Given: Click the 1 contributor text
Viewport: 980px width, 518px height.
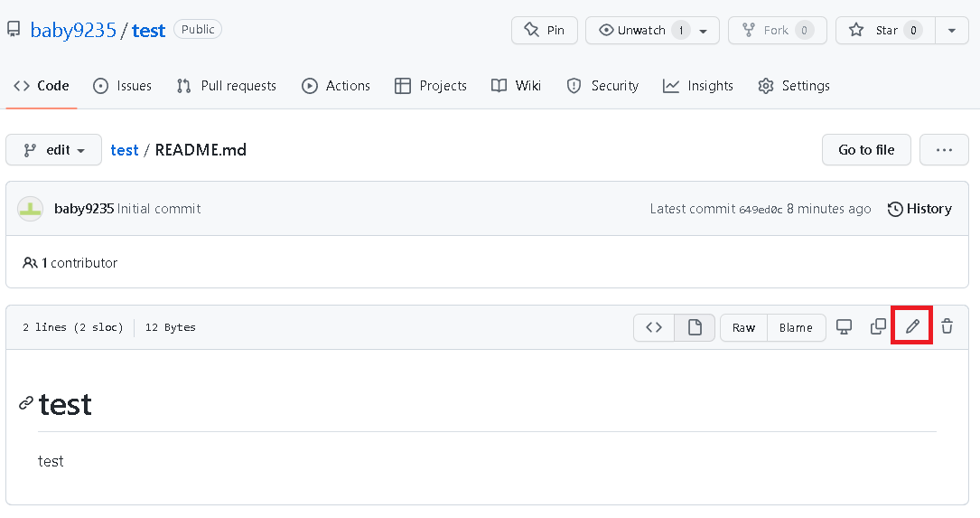Looking at the screenshot, I should tap(70, 263).
